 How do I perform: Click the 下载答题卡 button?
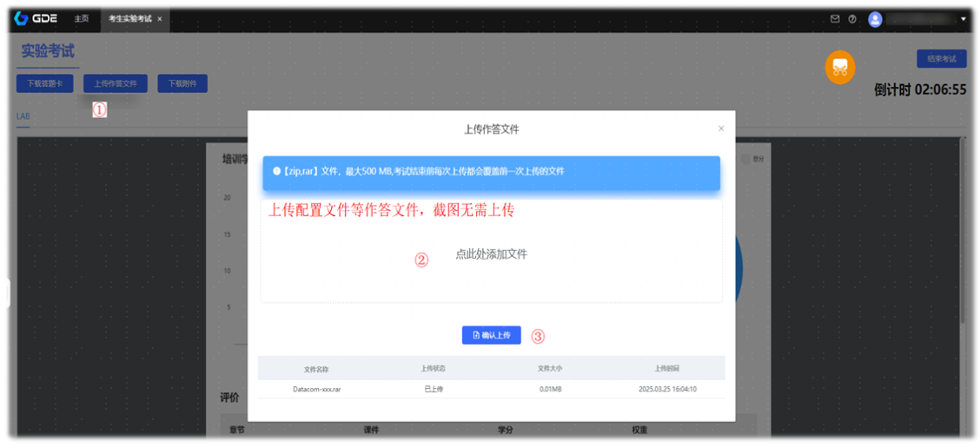44,84
